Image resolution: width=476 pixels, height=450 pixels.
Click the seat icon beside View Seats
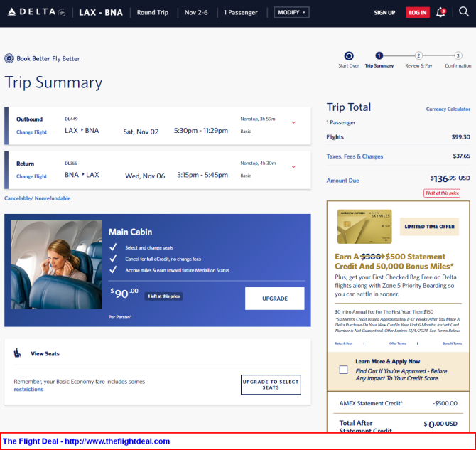tap(18, 353)
